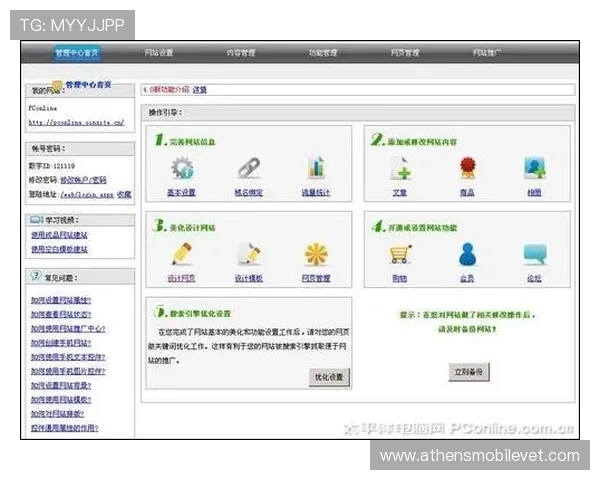
Task: Open the 基本设置 gear icon
Action: click(x=182, y=168)
